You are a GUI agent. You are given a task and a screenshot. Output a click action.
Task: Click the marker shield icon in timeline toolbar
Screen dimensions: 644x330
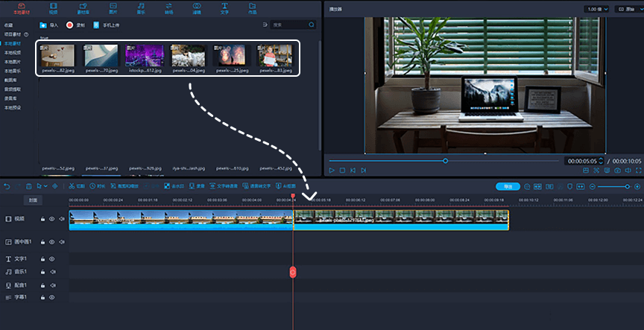click(x=569, y=187)
